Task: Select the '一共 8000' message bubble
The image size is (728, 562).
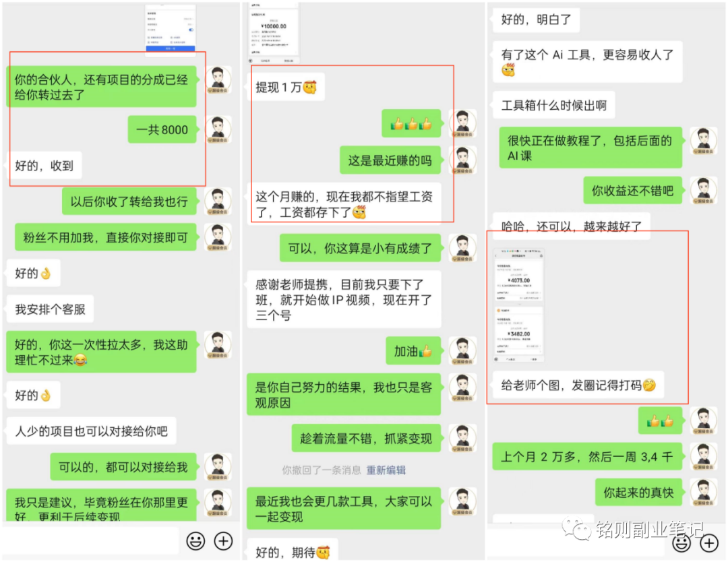Action: point(162,129)
